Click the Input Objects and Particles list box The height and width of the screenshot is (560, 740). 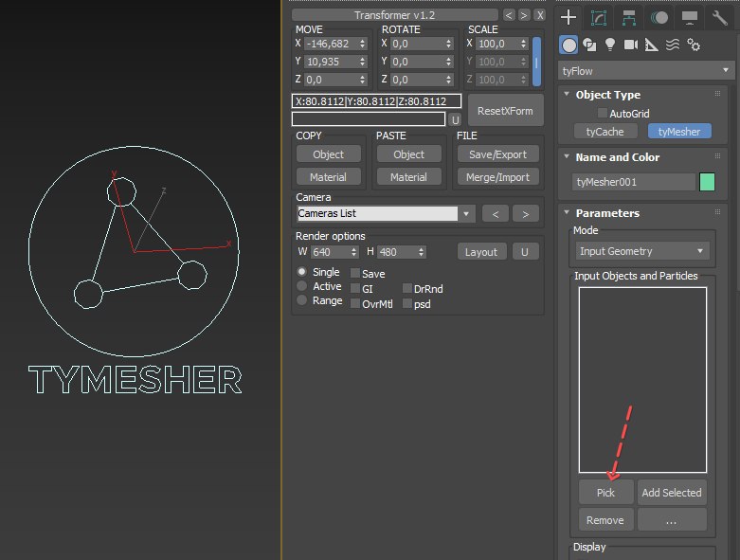pyautogui.click(x=642, y=380)
